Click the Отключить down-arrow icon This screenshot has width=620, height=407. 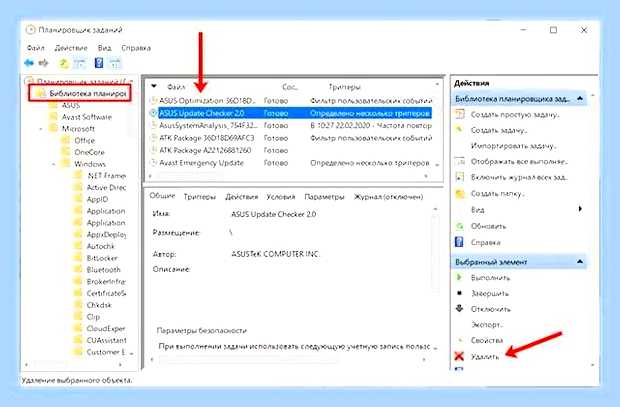[459, 309]
